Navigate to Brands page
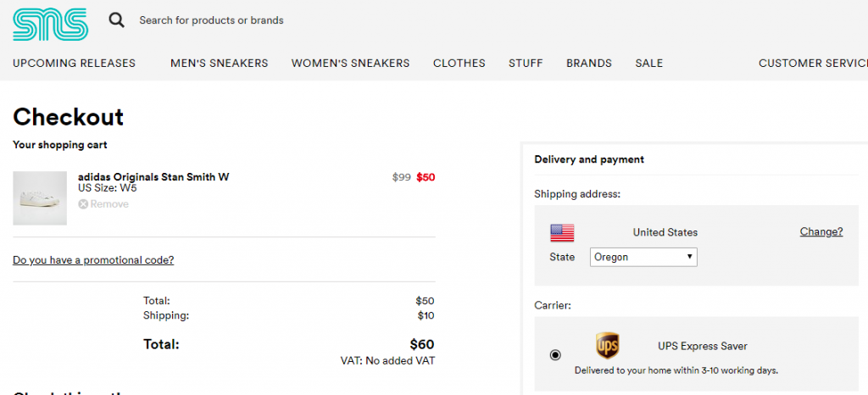The width and height of the screenshot is (868, 395). (588, 63)
